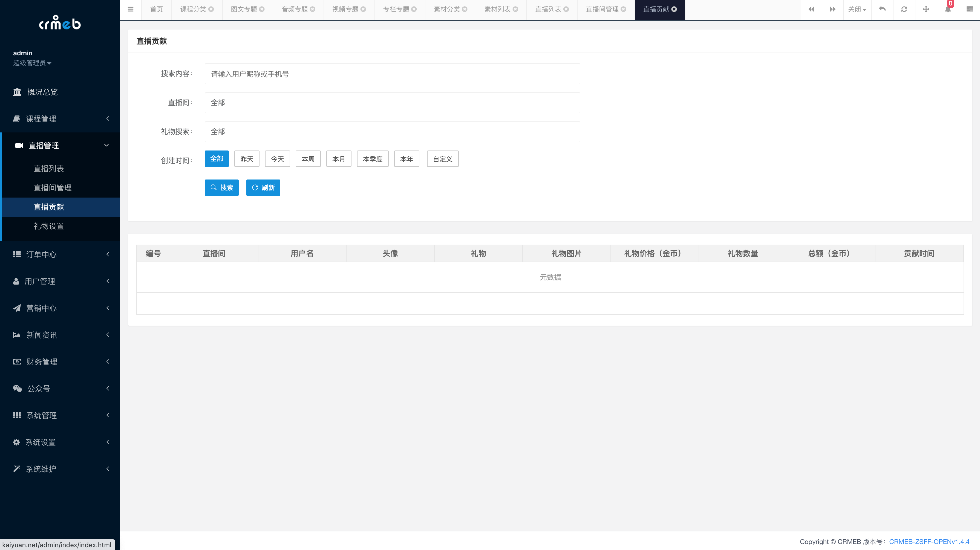Screen dimensions: 980x550
Task: Click the 用户管理 person icon
Action: point(16,282)
